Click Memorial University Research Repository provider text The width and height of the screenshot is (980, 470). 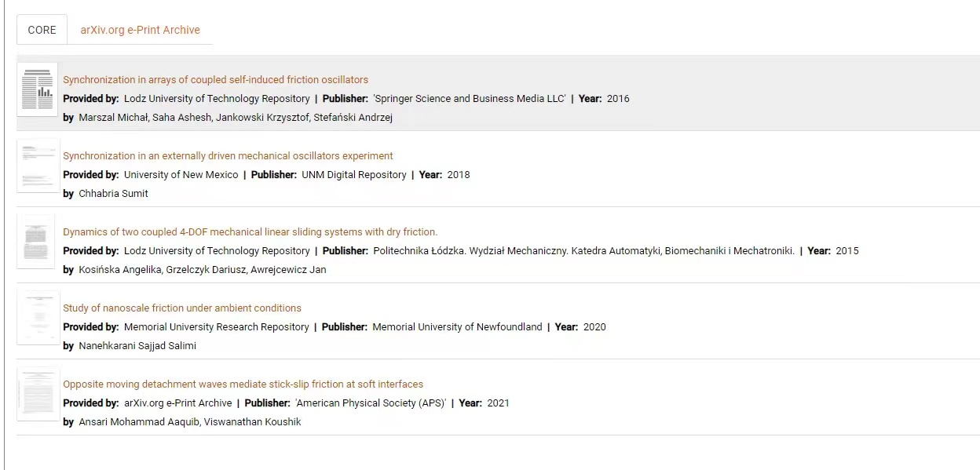[217, 326]
